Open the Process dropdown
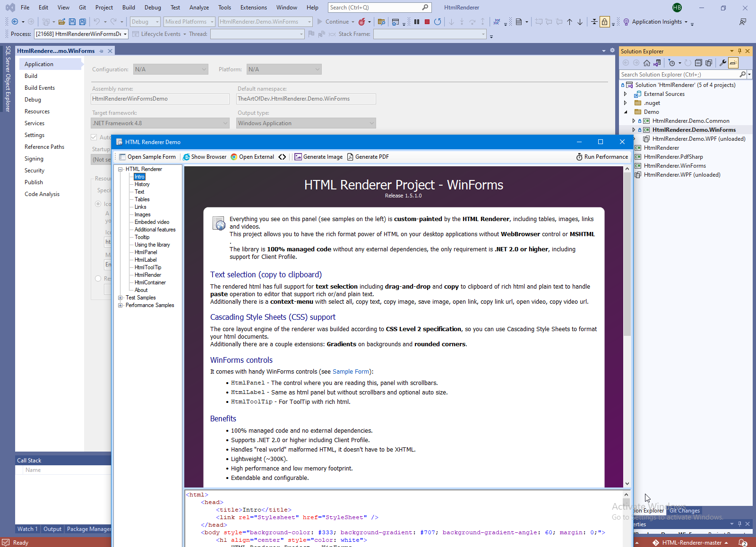This screenshot has width=756, height=547. (81, 34)
